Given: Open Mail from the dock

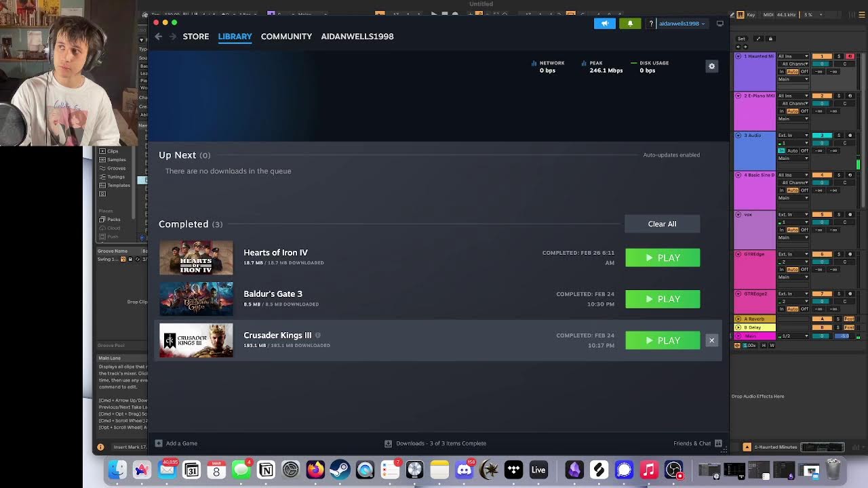Looking at the screenshot, I should tap(167, 470).
